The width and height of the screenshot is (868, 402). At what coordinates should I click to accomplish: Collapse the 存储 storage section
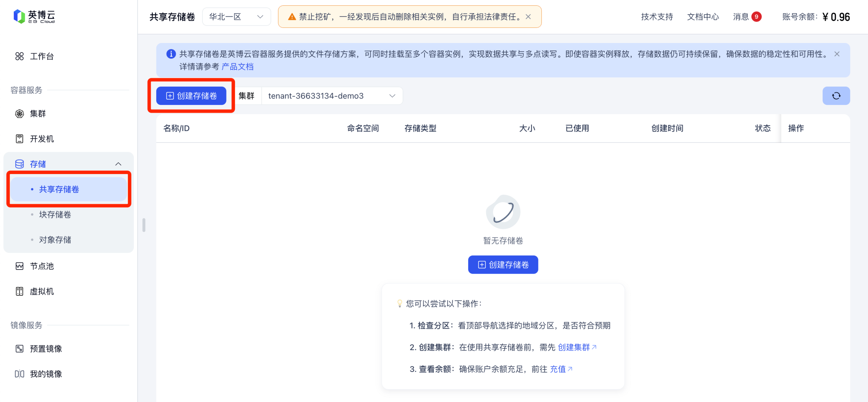pyautogui.click(x=118, y=164)
